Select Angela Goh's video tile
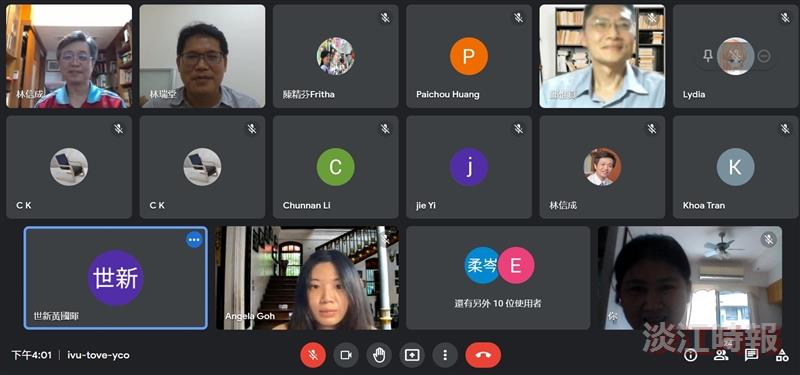The width and height of the screenshot is (800, 375). click(x=307, y=278)
